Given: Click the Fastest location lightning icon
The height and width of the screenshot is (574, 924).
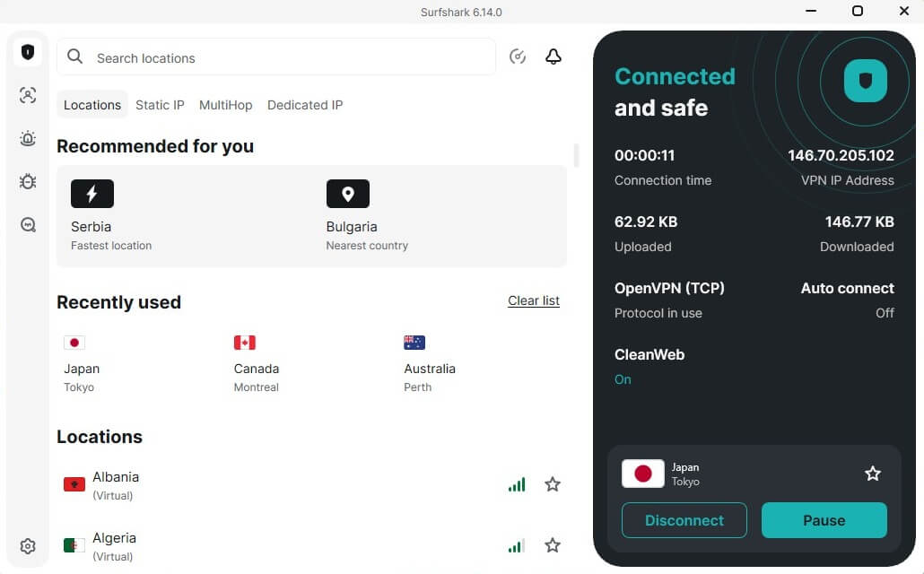Looking at the screenshot, I should point(92,194).
